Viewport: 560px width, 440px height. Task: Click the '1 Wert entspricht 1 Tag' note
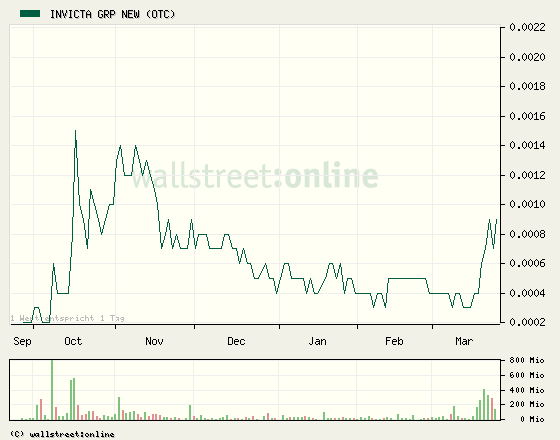[x=67, y=318]
